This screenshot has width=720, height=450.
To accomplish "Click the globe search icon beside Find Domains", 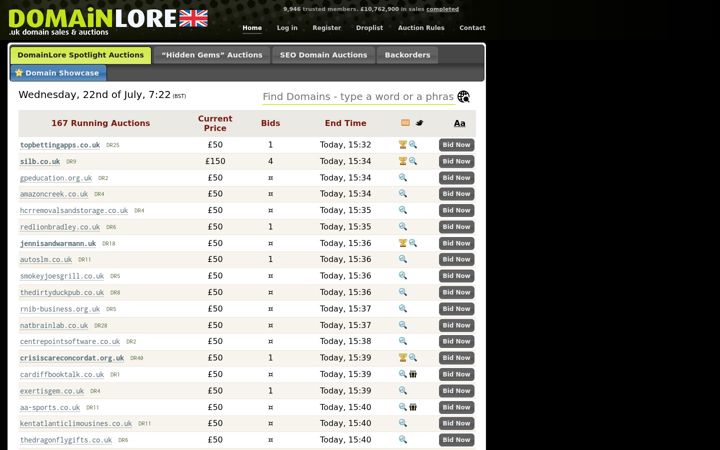I will [463, 96].
